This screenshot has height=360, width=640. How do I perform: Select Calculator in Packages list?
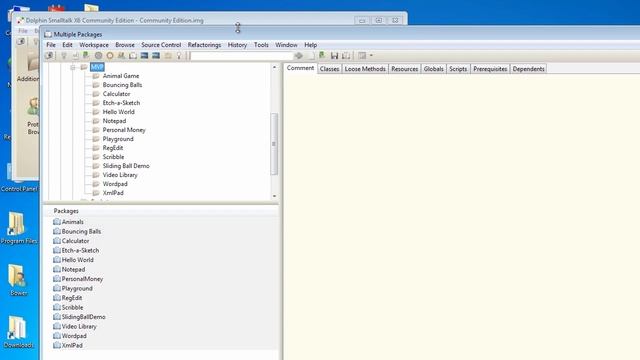(x=76, y=241)
